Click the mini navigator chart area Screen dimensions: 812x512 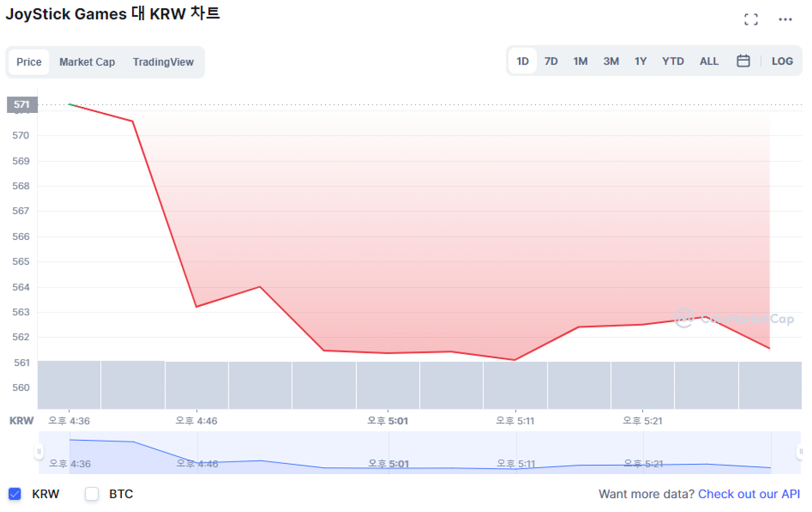[x=420, y=452]
